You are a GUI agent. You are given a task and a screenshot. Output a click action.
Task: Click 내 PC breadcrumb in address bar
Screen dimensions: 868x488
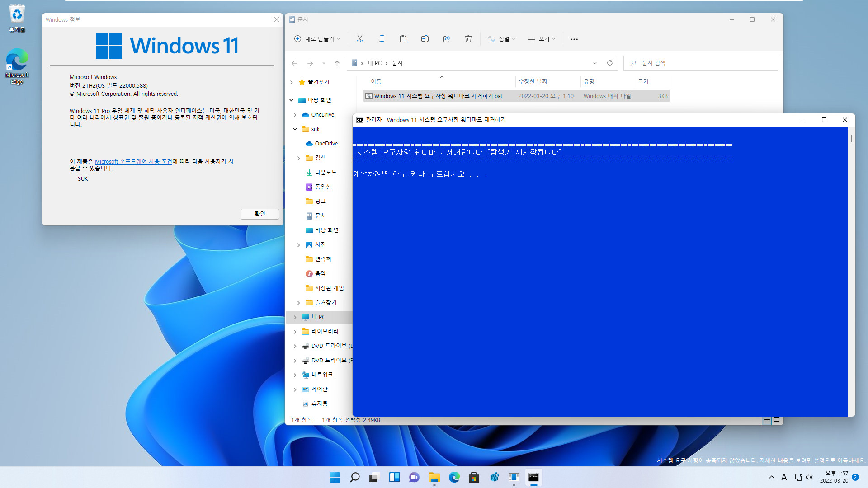click(x=374, y=63)
